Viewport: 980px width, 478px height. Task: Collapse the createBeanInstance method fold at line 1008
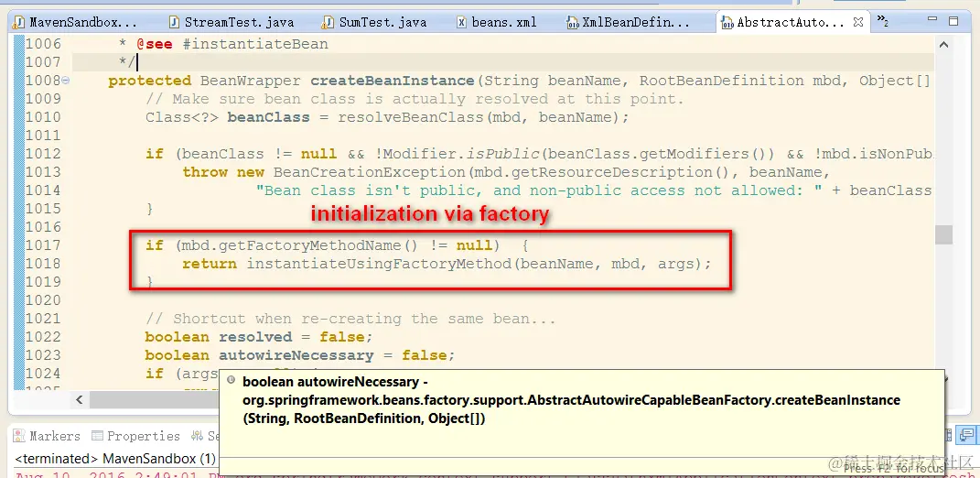66,81
